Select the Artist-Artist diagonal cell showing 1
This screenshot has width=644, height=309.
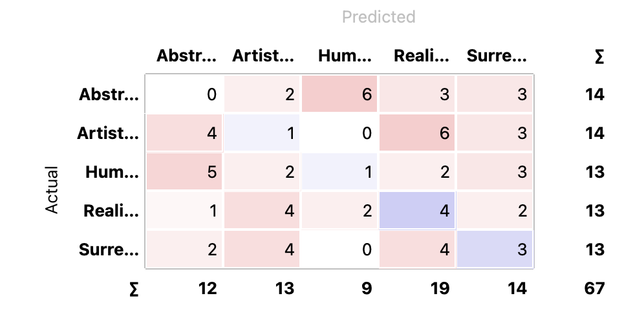[x=262, y=133]
